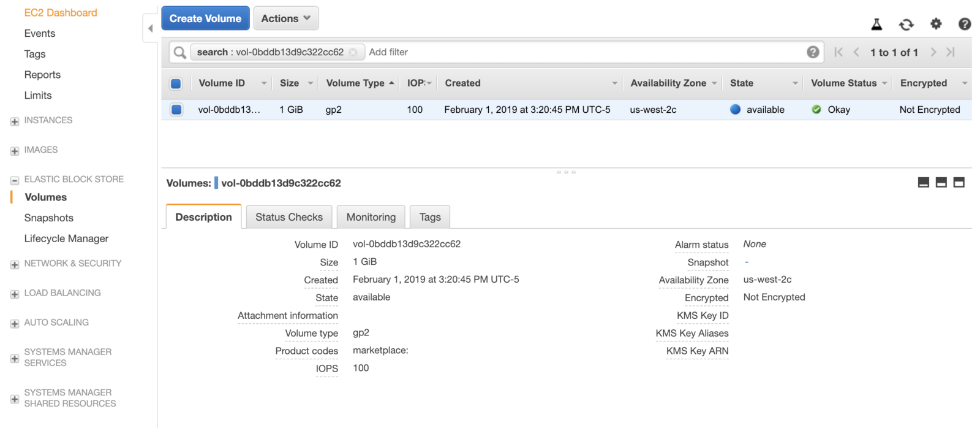Expand SYSTEMS MANAGER SHARED RESOURCES section
This screenshot has height=428, width=980.
15,399
